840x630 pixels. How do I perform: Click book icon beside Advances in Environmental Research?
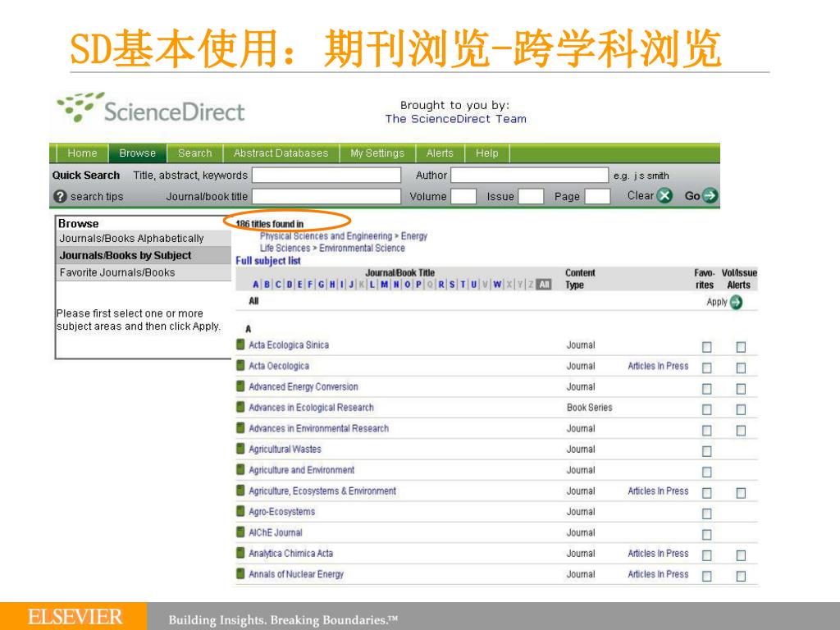tap(240, 428)
